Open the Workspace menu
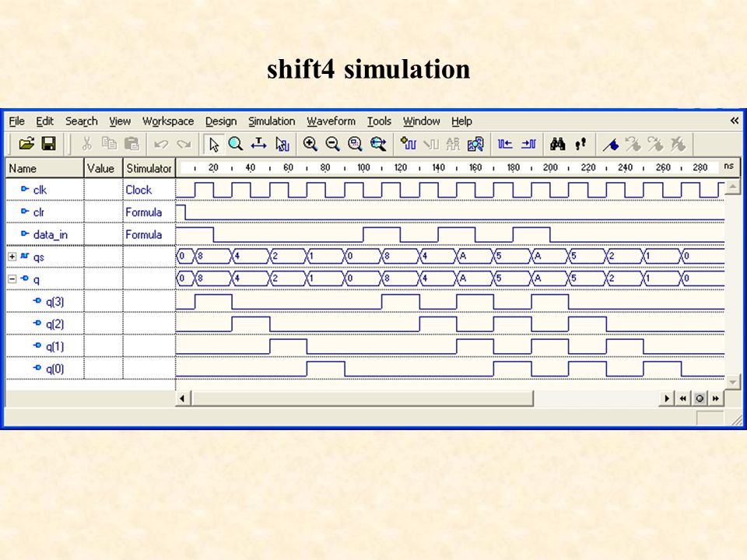 [168, 121]
